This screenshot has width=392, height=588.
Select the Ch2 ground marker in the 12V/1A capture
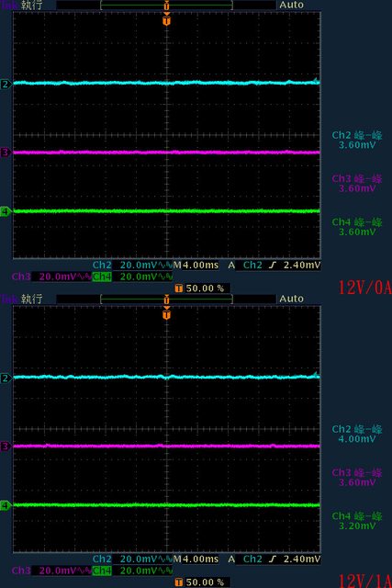pos(6,378)
